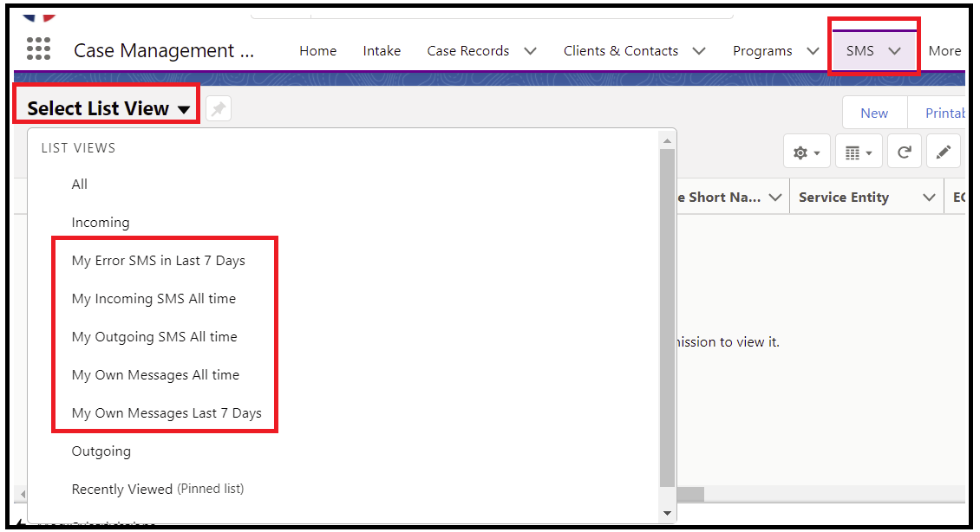The width and height of the screenshot is (980, 532).
Task: Go to the Home tab
Action: coord(317,51)
